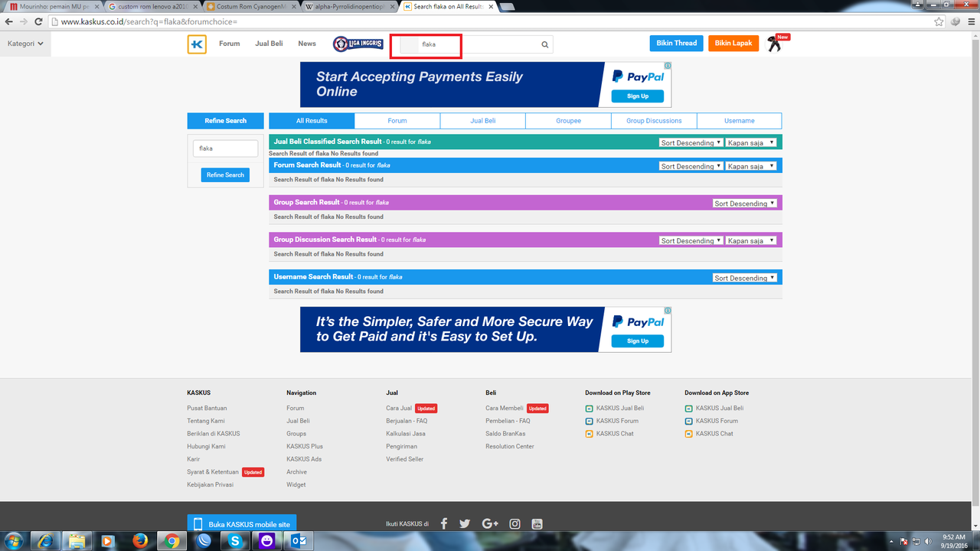The width and height of the screenshot is (980, 551).
Task: Click Sign Up on top PayPal ad
Action: pyautogui.click(x=638, y=96)
